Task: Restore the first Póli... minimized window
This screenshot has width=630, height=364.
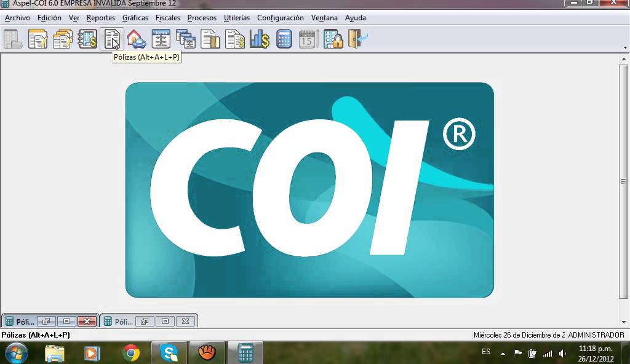Action: point(47,321)
